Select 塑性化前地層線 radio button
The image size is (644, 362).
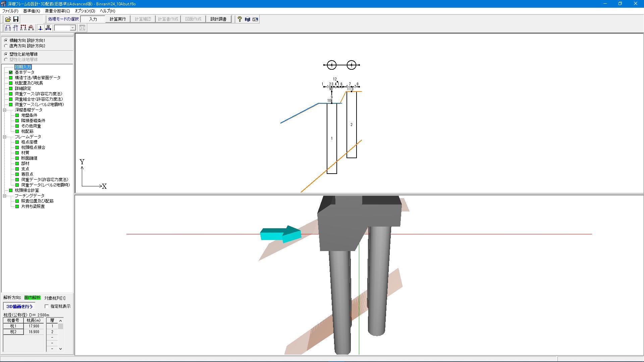pyautogui.click(x=6, y=54)
